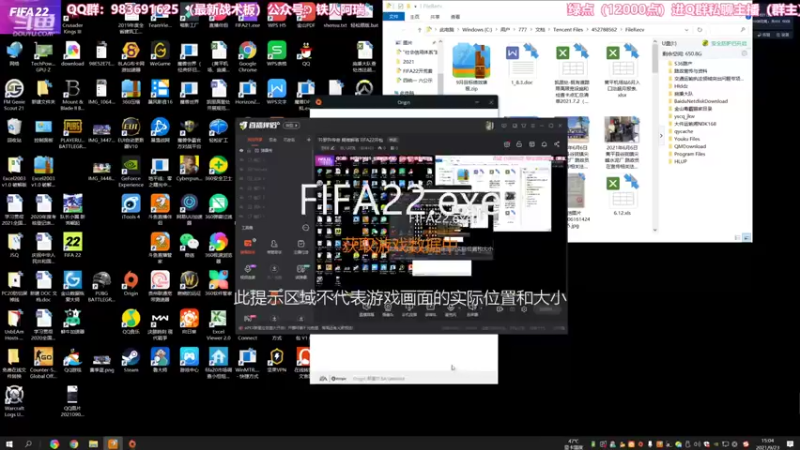This screenshot has width=800, height=450.
Task: Launch PLAYERUNKNOWN'S BATTLEGROUNDS yellow icon
Action: pyautogui.click(x=72, y=133)
